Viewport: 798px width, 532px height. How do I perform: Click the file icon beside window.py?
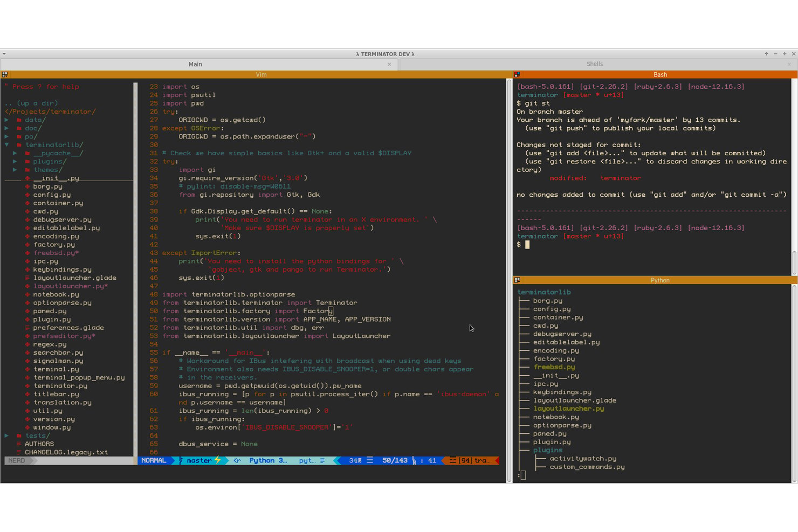click(x=27, y=427)
